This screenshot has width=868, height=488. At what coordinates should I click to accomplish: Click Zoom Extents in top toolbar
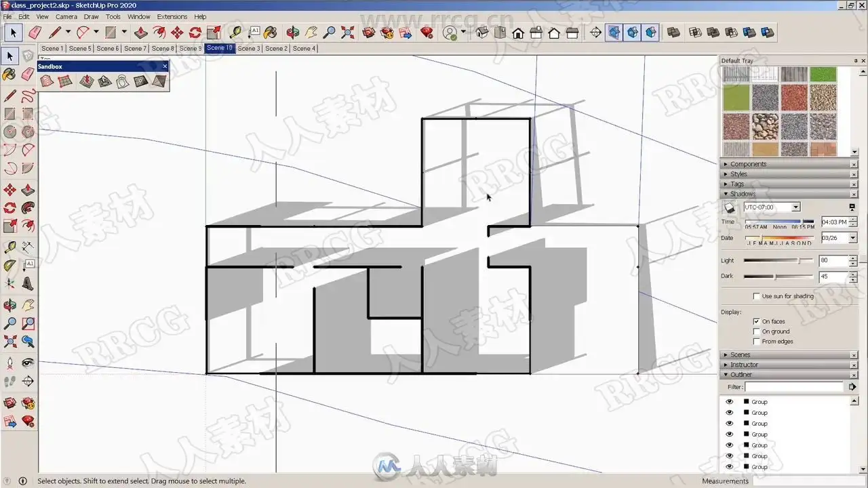point(348,33)
